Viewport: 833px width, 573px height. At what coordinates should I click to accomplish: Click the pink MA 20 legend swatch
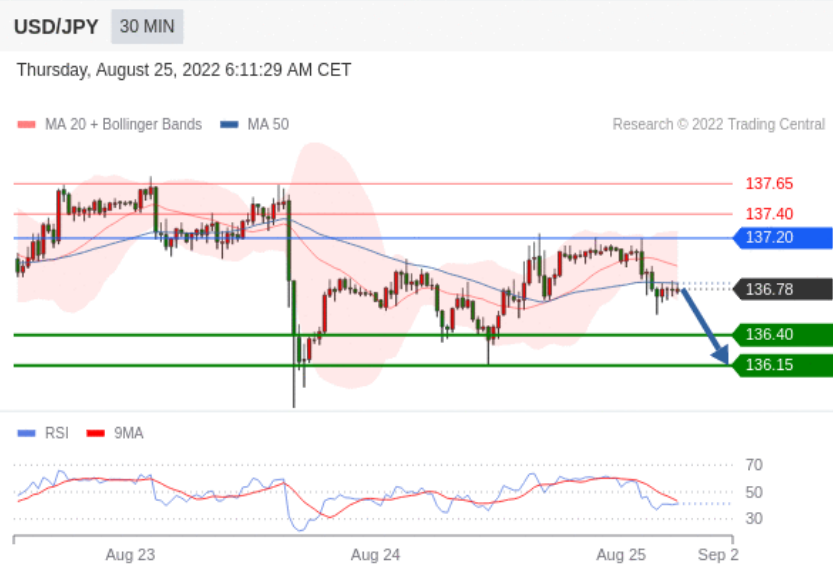tap(27, 125)
